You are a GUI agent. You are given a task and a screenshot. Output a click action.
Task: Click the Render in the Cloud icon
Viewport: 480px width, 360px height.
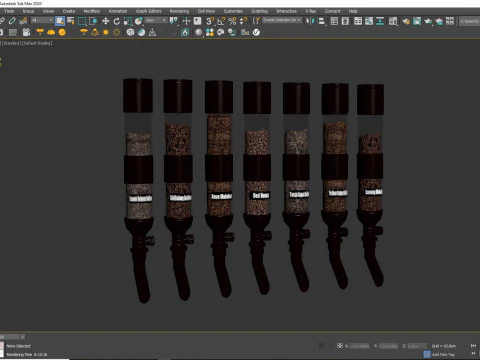point(439,21)
